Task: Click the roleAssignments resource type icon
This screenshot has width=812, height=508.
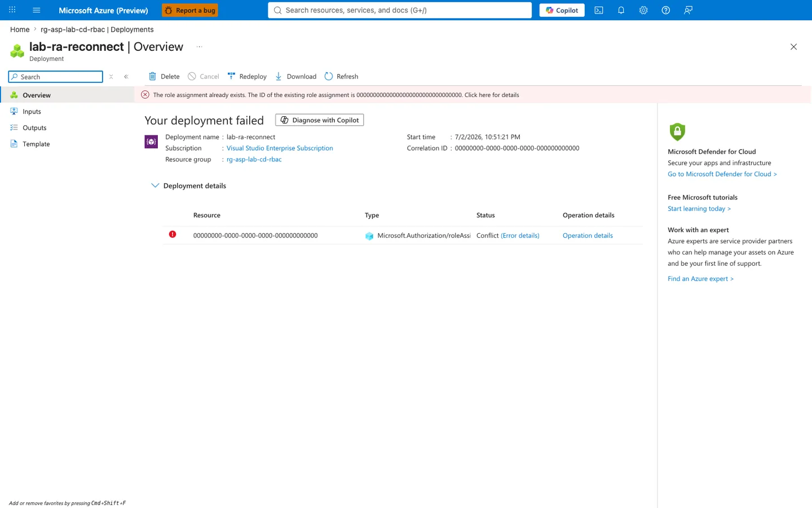Action: [x=369, y=236]
